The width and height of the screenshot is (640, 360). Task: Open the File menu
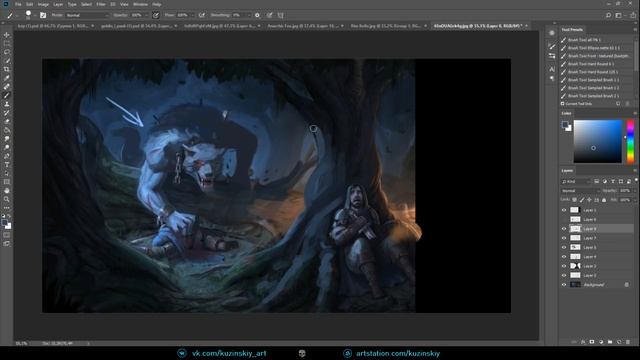pos(18,4)
